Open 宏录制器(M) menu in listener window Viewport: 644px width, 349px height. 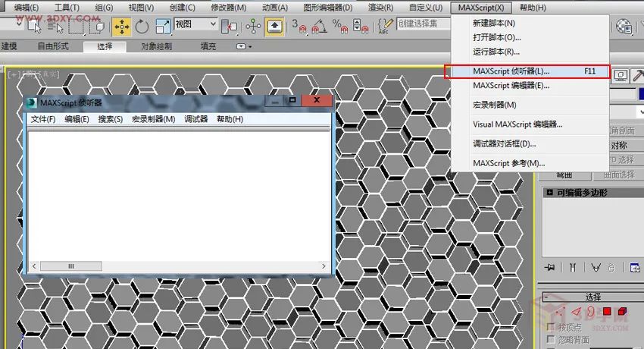[154, 119]
